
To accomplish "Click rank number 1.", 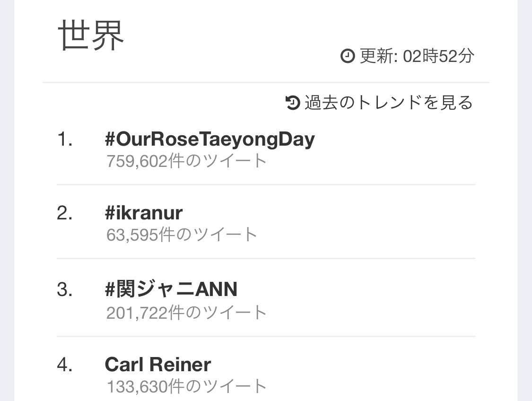I will [x=64, y=139].
